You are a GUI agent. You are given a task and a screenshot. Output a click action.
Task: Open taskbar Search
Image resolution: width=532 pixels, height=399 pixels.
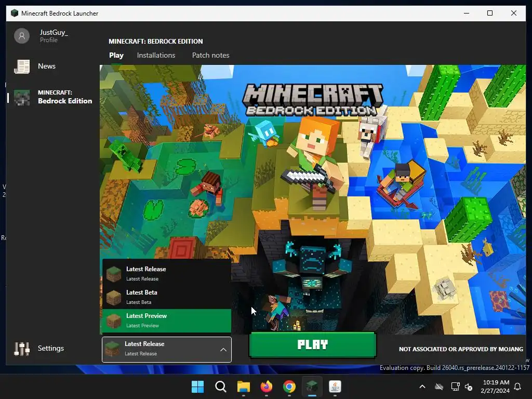tap(220, 387)
